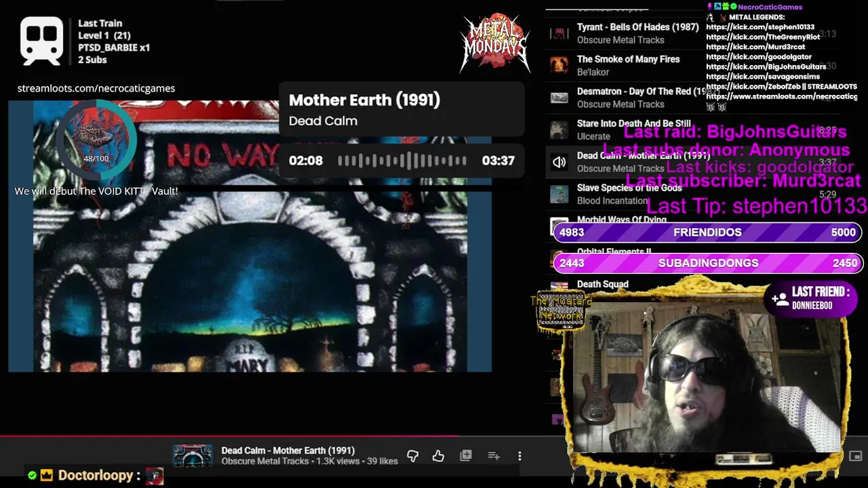This screenshot has height=488, width=868.
Task: Click the kick.com/Murd3rcat link
Action: point(755,47)
